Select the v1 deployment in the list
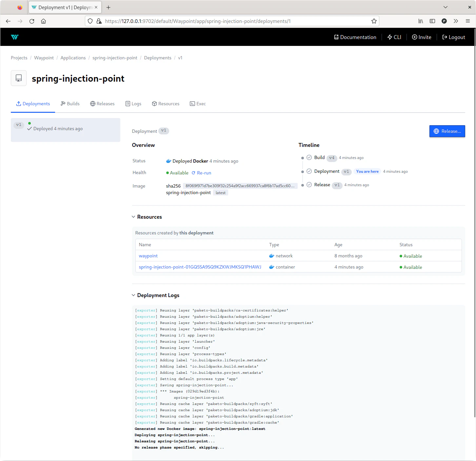 click(x=65, y=130)
